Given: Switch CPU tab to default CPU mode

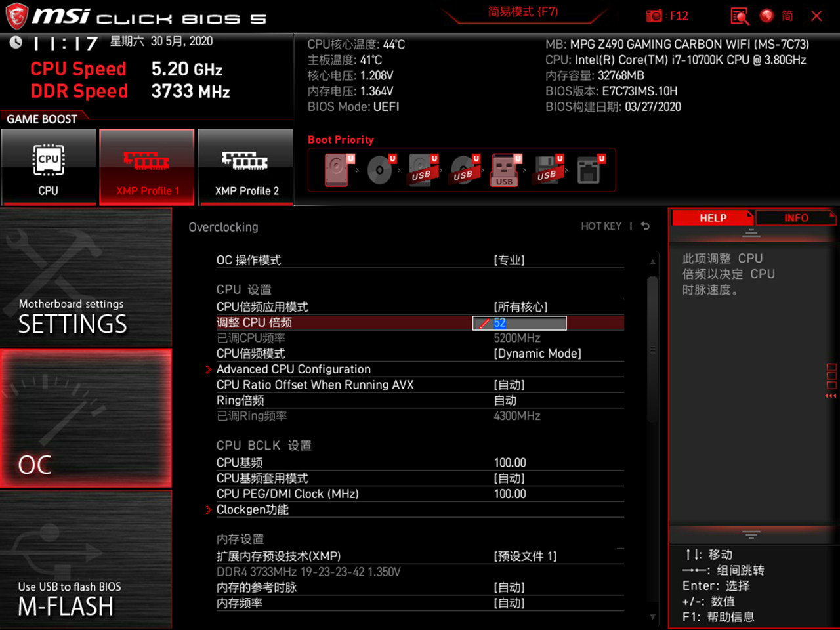Looking at the screenshot, I should [x=49, y=167].
